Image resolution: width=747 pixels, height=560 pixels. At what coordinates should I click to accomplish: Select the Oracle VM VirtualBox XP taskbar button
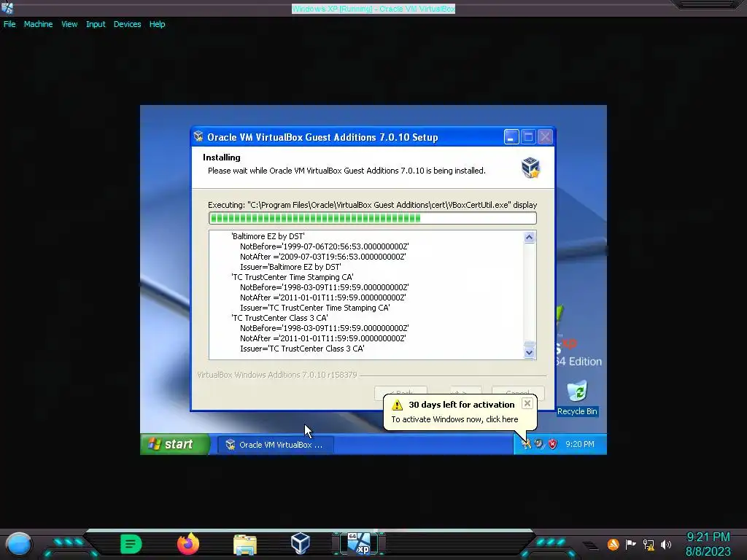[x=276, y=445]
